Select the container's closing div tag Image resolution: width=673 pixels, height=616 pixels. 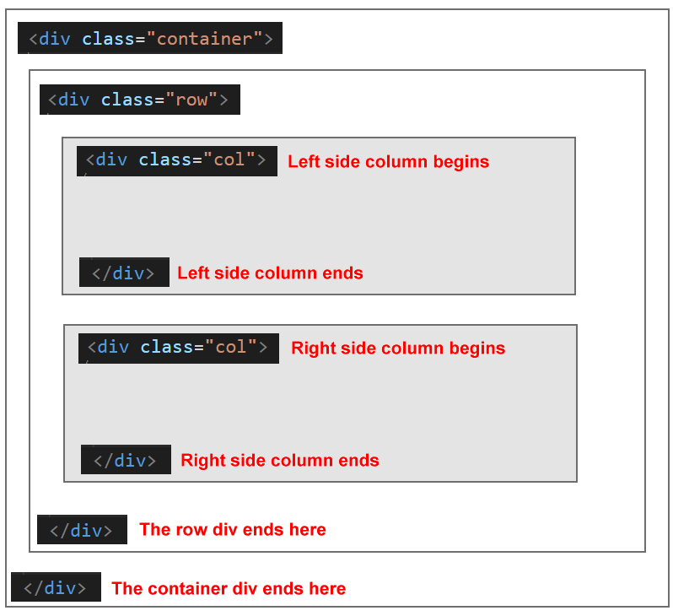click(x=56, y=587)
